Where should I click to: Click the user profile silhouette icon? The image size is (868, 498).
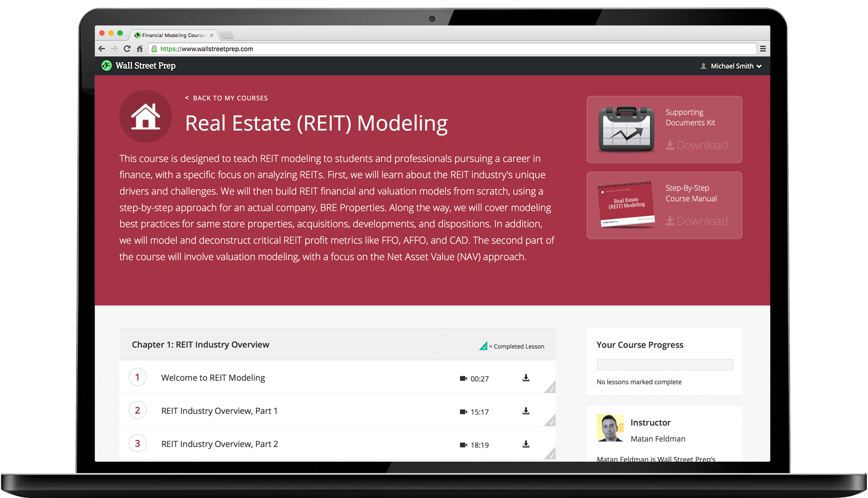(704, 66)
